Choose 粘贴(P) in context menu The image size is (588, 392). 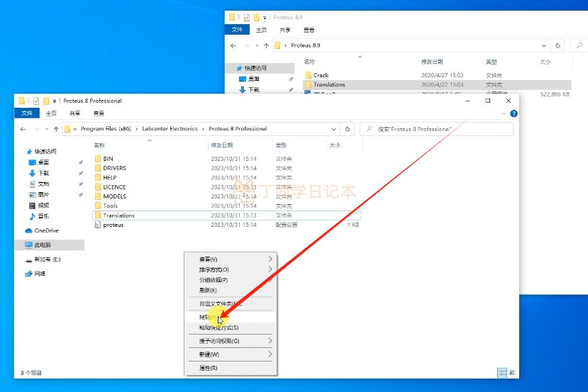[231, 317]
